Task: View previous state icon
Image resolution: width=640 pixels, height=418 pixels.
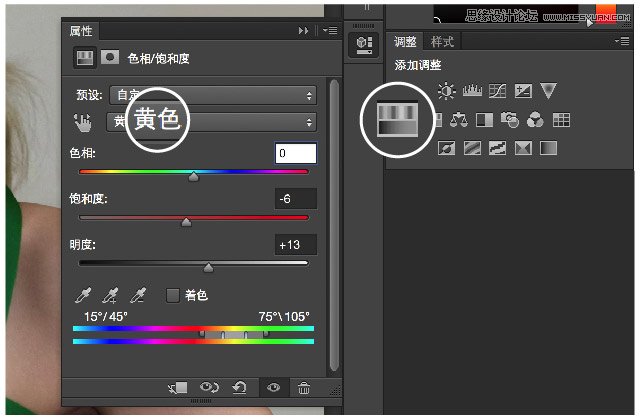Action: click(x=209, y=387)
